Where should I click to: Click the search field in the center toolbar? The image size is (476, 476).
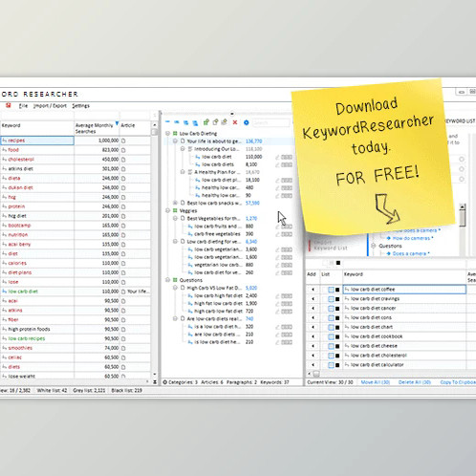(271, 122)
